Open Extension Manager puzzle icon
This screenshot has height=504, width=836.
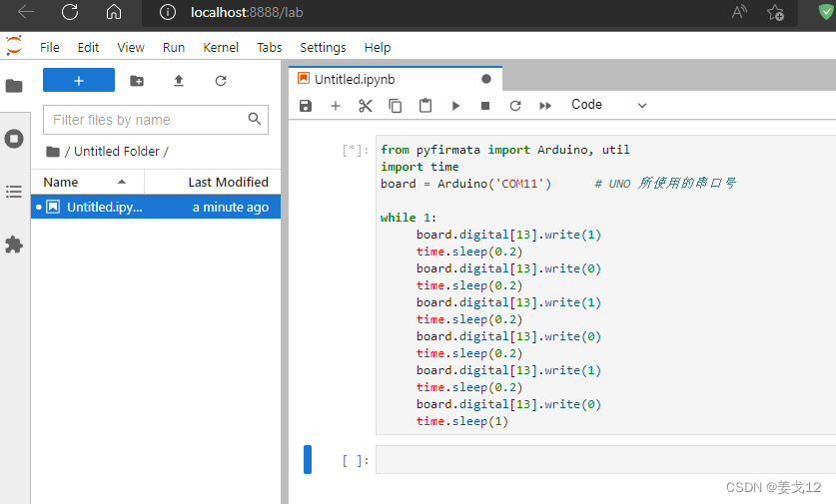tap(14, 246)
